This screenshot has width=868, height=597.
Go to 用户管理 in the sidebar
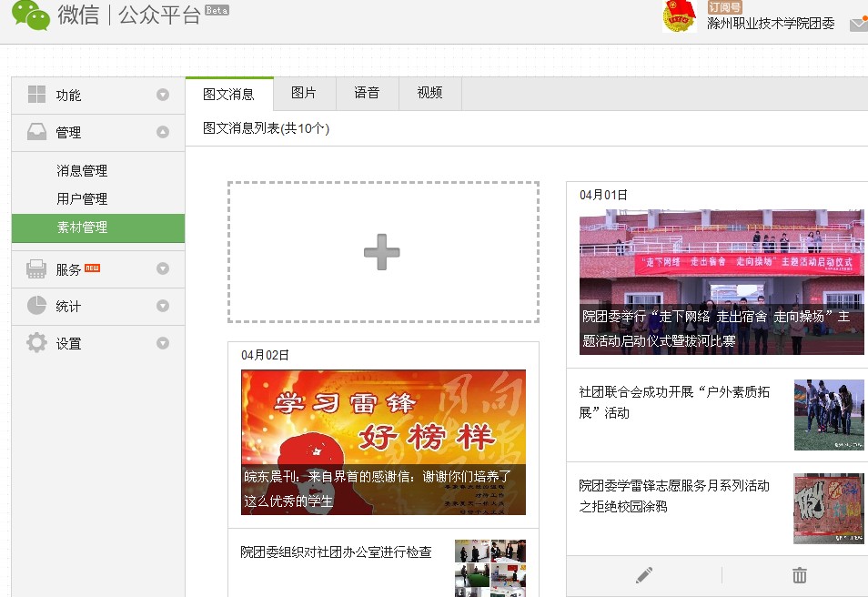[82, 198]
